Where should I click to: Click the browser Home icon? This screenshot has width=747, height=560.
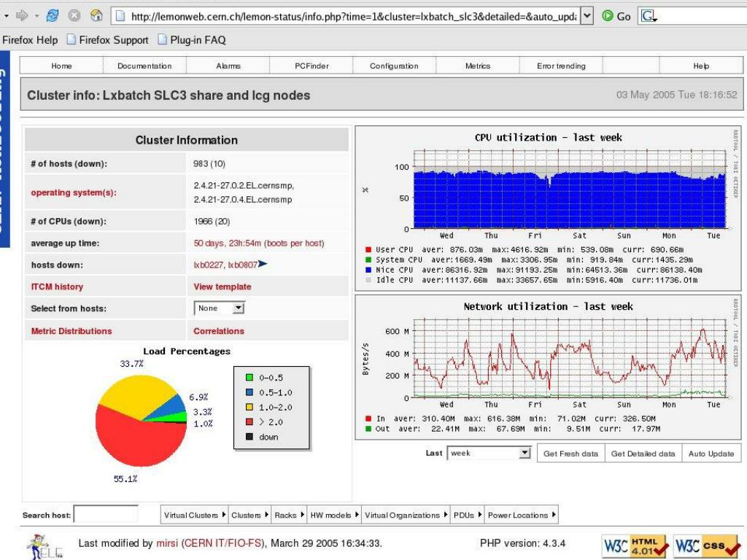(96, 15)
